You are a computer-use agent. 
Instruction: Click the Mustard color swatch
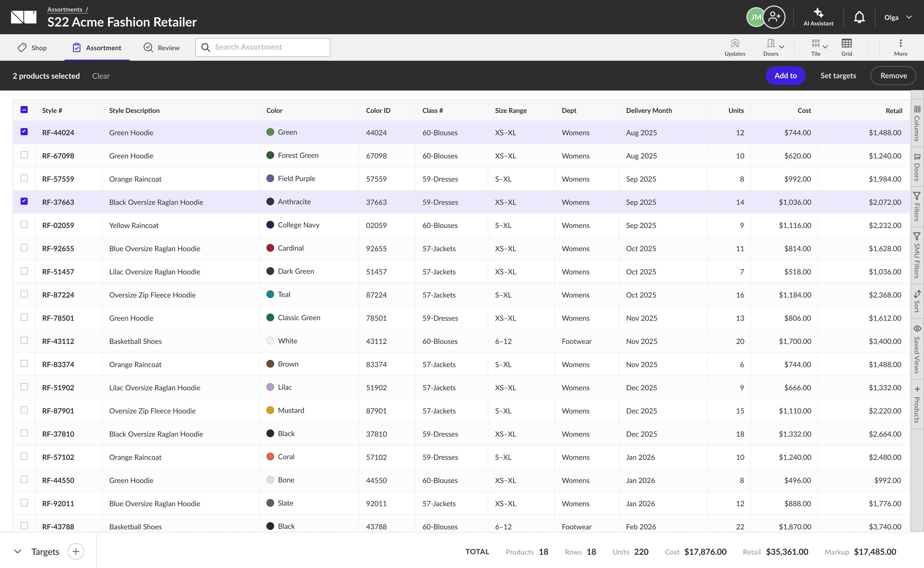point(270,410)
